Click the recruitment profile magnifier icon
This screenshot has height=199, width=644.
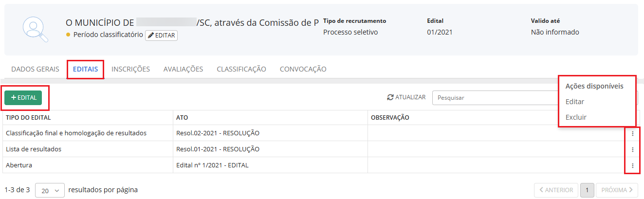click(x=36, y=29)
